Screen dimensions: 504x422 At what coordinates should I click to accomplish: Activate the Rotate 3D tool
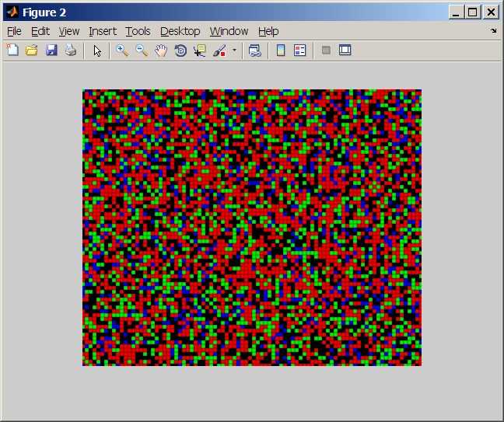click(x=180, y=51)
